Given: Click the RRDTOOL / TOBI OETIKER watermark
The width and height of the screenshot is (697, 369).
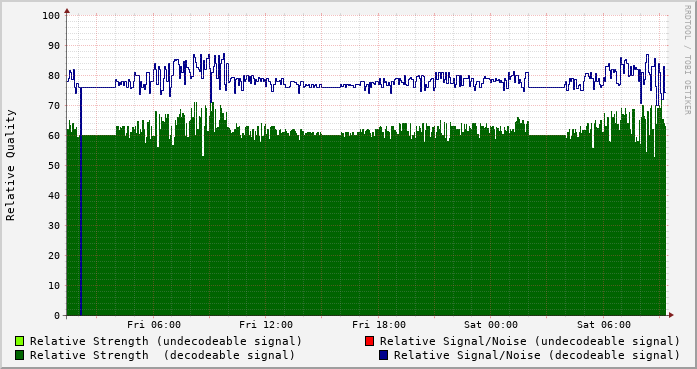Looking at the screenshot, I should pyautogui.click(x=687, y=60).
